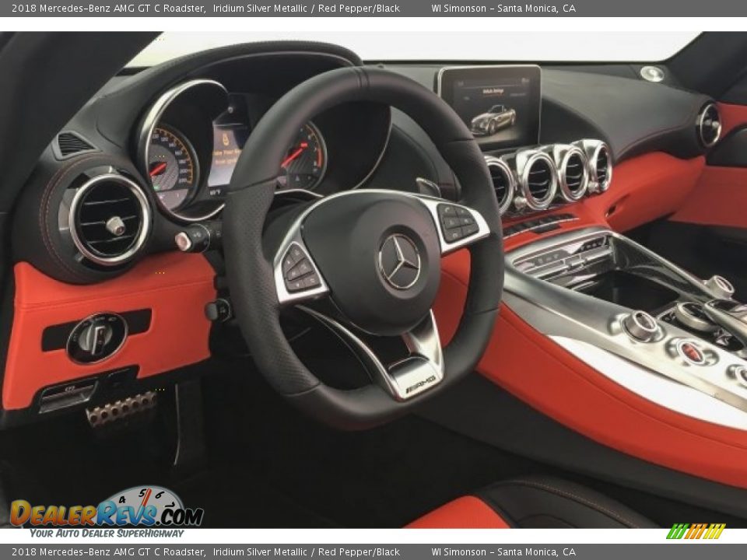Select the round engine start button on the console
The height and width of the screenshot is (560, 747).
[x=689, y=350]
